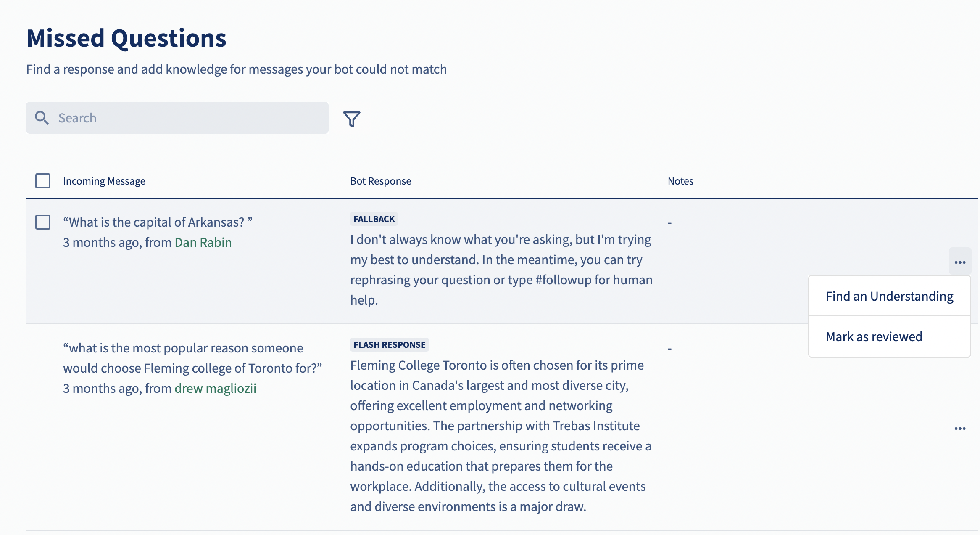The height and width of the screenshot is (535, 980).
Task: Click the Incoming Message column header
Action: pos(104,181)
